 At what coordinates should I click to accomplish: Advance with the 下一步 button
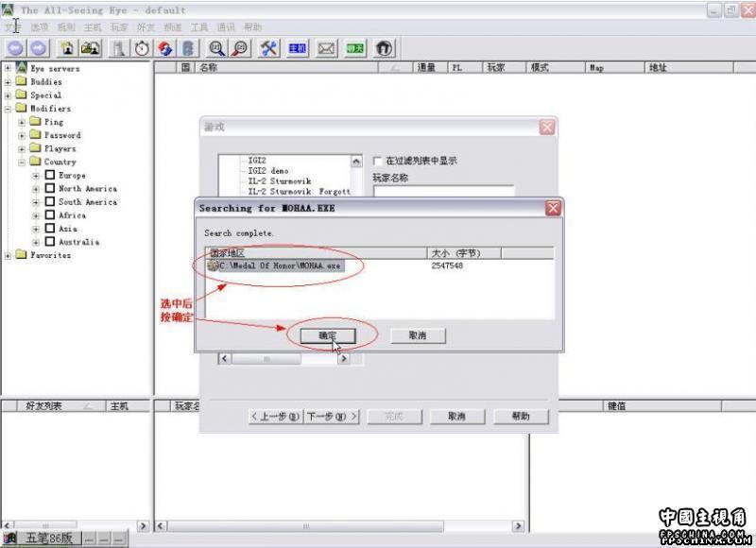(332, 416)
